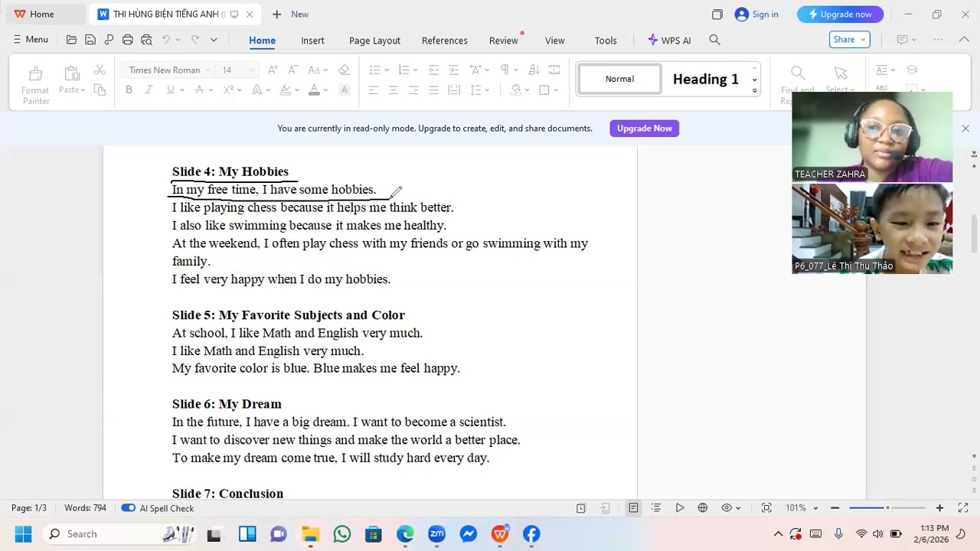The image size is (980, 551).
Task: Open the Review tab
Action: tap(503, 41)
